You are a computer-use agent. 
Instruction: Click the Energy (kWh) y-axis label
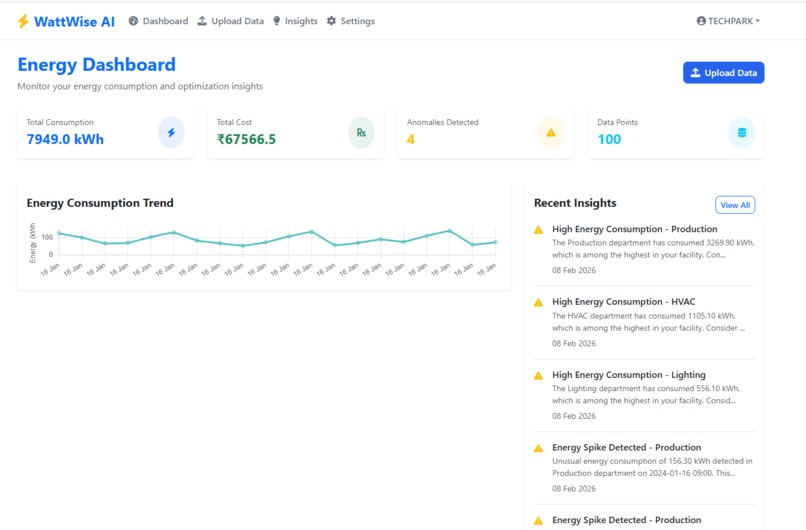coord(32,243)
